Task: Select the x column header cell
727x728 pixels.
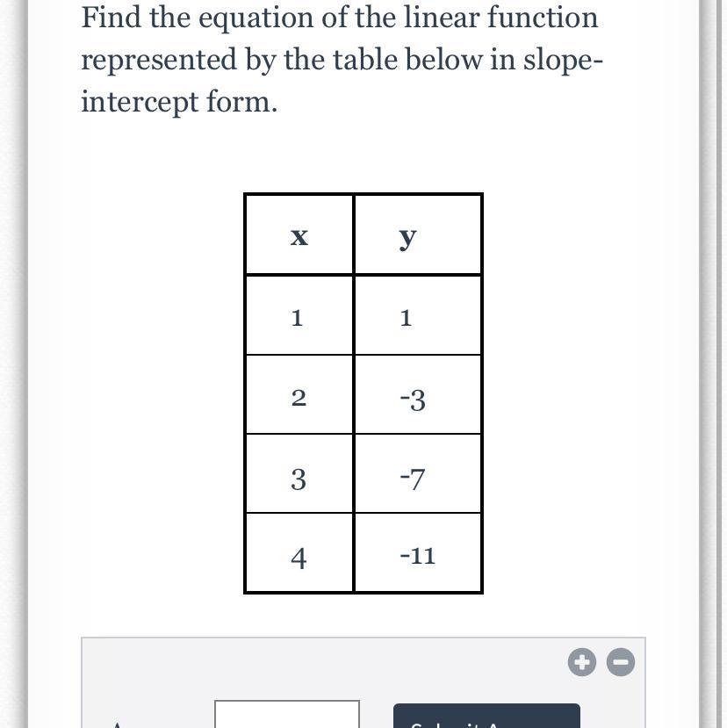Action: point(299,234)
